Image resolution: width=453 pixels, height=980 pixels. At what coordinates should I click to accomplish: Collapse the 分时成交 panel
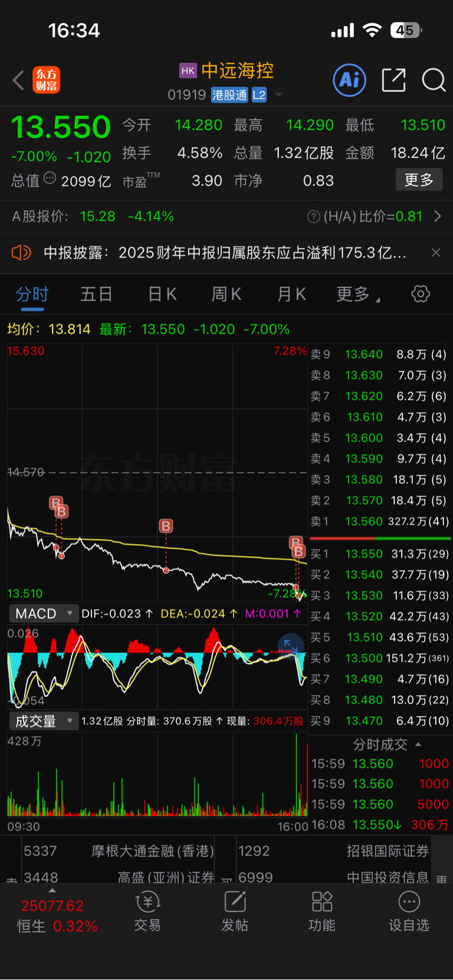[386, 745]
